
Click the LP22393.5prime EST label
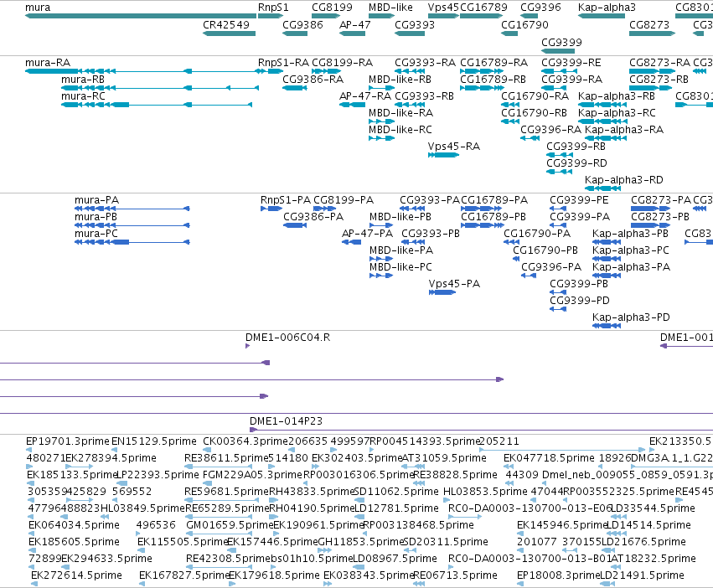tap(158, 475)
